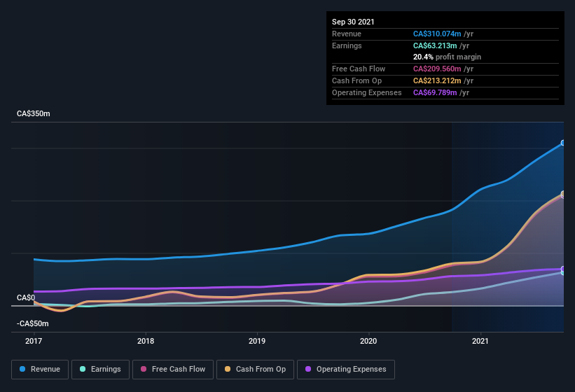Toggle the Operating Expenses legend button
This screenshot has width=575, height=392.
346,370
